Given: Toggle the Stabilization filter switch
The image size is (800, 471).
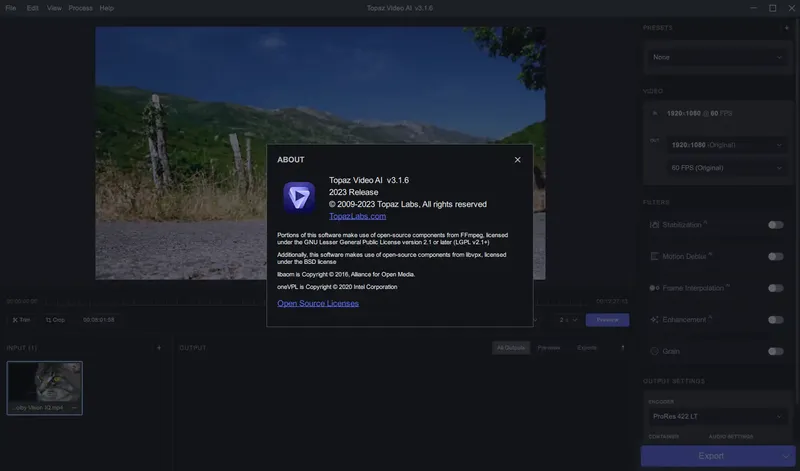Looking at the screenshot, I should [776, 225].
